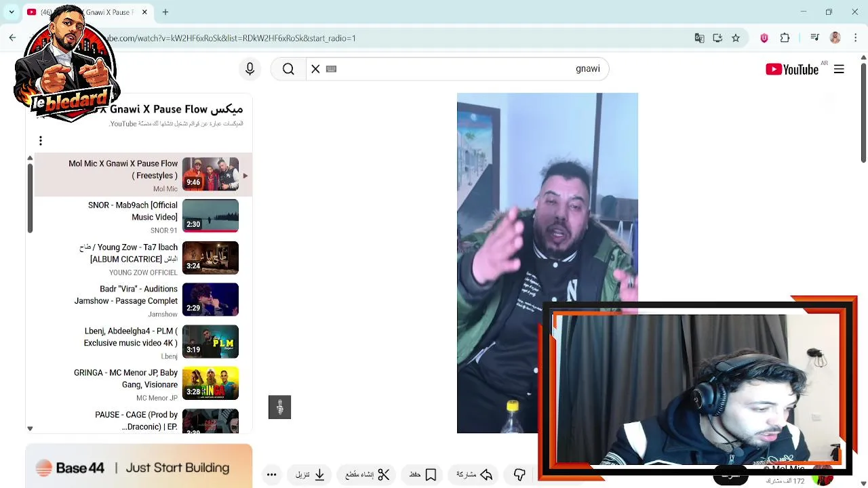Viewport: 868px width, 488px height.
Task: Click the magnifier search button
Action: coord(288,68)
